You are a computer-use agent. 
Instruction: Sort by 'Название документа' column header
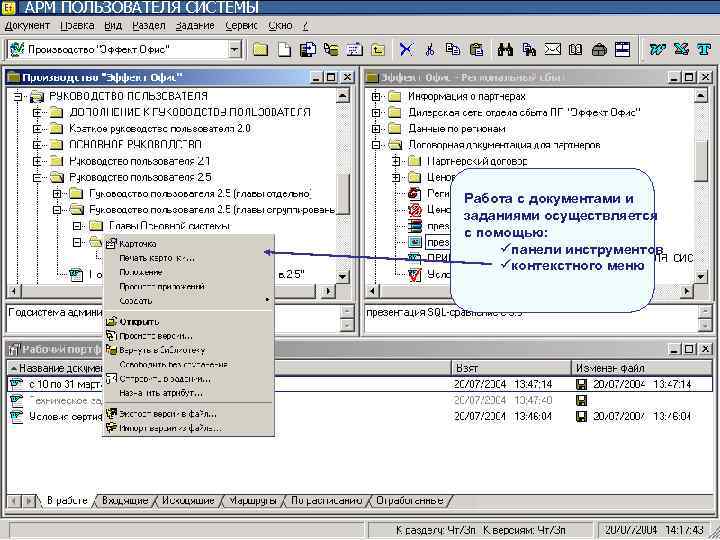[229, 368]
